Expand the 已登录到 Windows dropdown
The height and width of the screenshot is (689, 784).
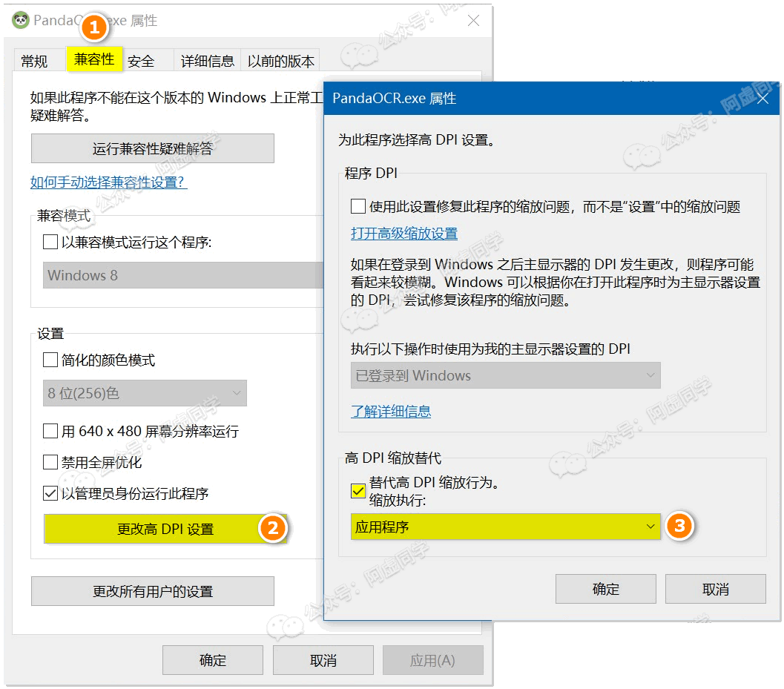[506, 375]
